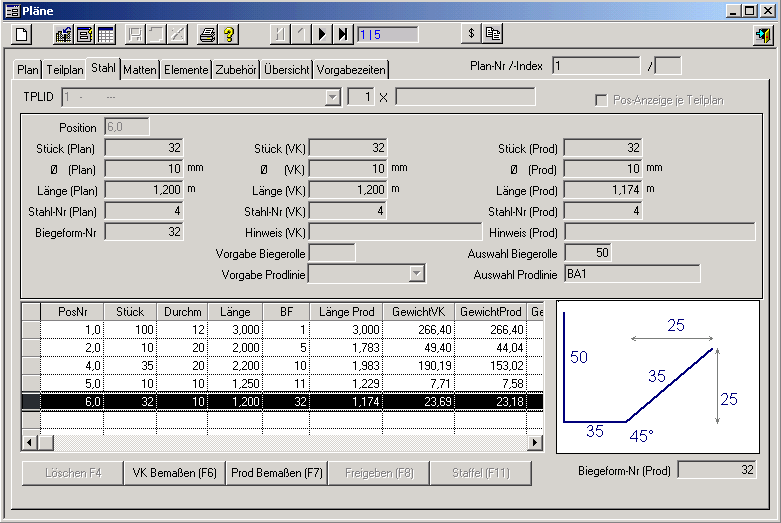
Task: Open help with the question mark icon
Action: click(229, 34)
